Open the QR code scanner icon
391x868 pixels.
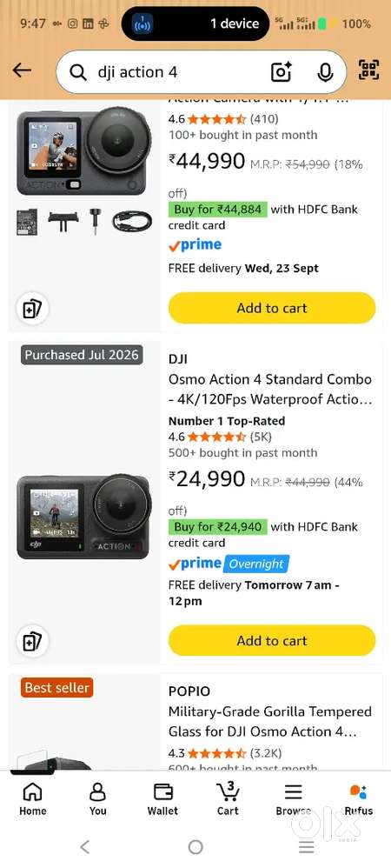click(369, 70)
